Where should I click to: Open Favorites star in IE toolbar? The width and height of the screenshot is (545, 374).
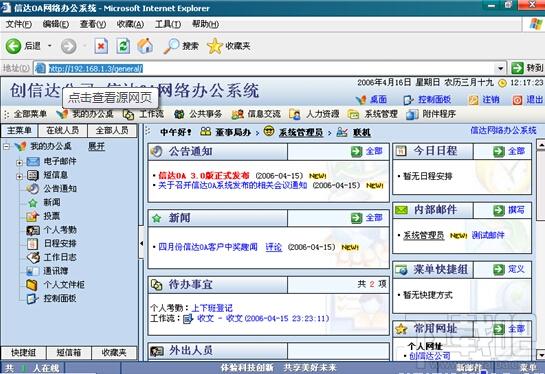pos(228,46)
